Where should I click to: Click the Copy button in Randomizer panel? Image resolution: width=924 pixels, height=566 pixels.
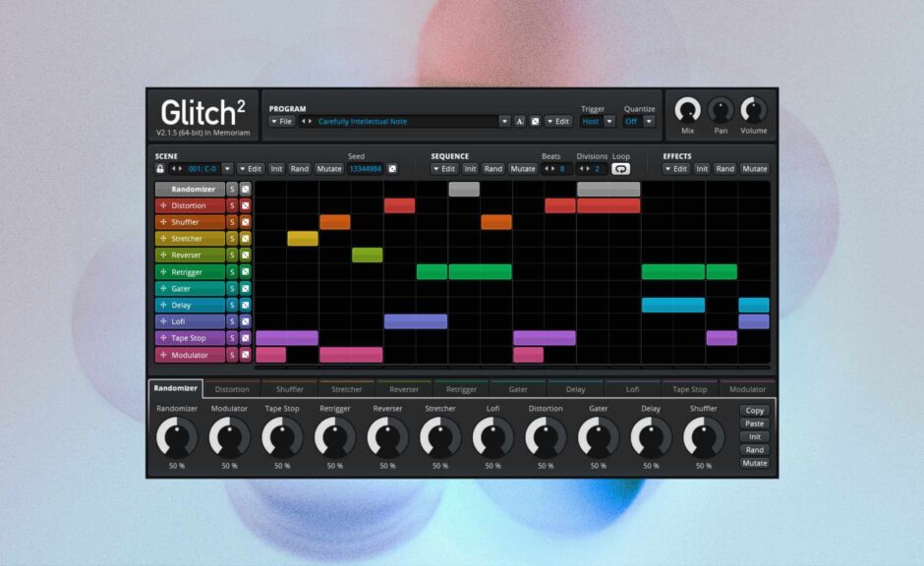(754, 411)
